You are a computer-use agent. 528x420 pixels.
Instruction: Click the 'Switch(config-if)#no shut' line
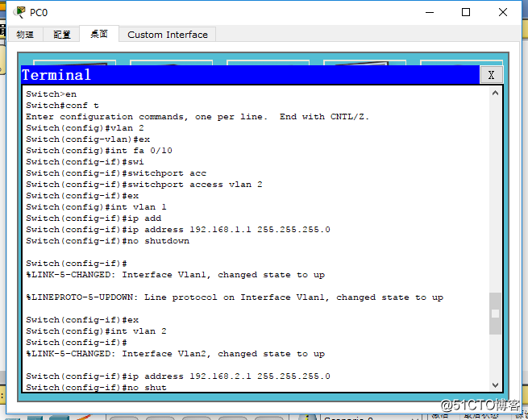click(x=96, y=388)
